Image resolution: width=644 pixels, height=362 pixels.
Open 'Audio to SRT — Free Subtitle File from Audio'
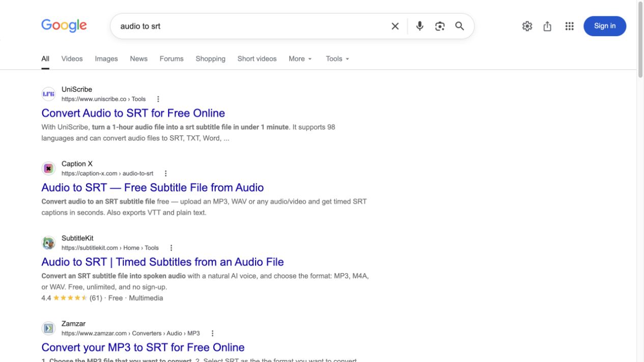click(x=152, y=188)
